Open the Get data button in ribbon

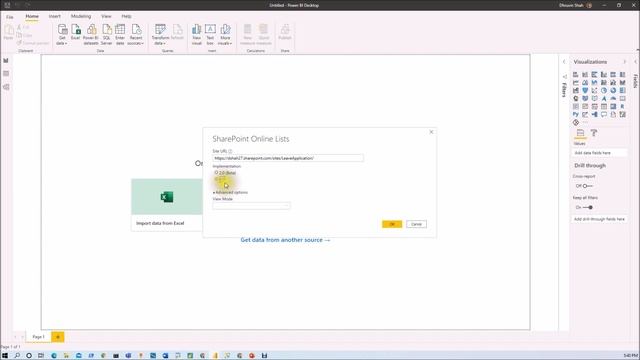(62, 34)
